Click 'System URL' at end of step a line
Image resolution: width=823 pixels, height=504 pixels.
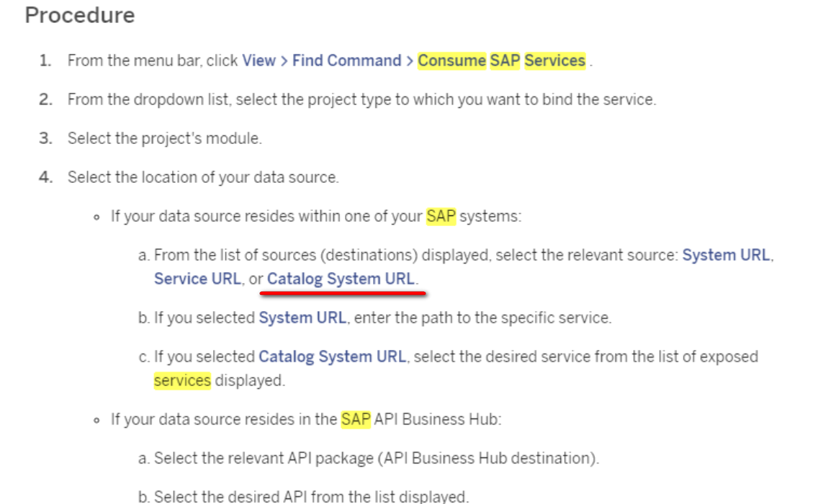coord(727,255)
